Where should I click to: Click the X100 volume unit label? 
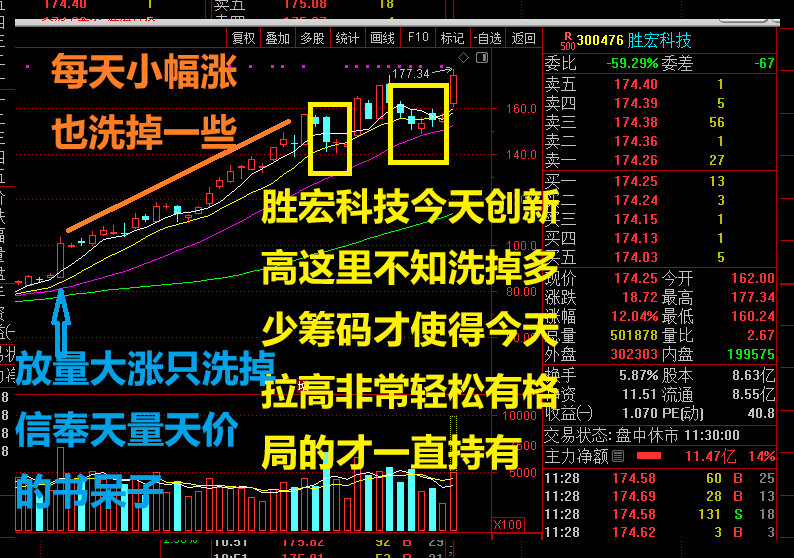coord(508,525)
